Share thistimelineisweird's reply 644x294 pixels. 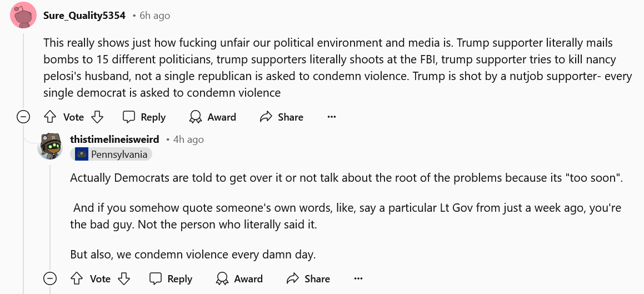click(x=308, y=278)
